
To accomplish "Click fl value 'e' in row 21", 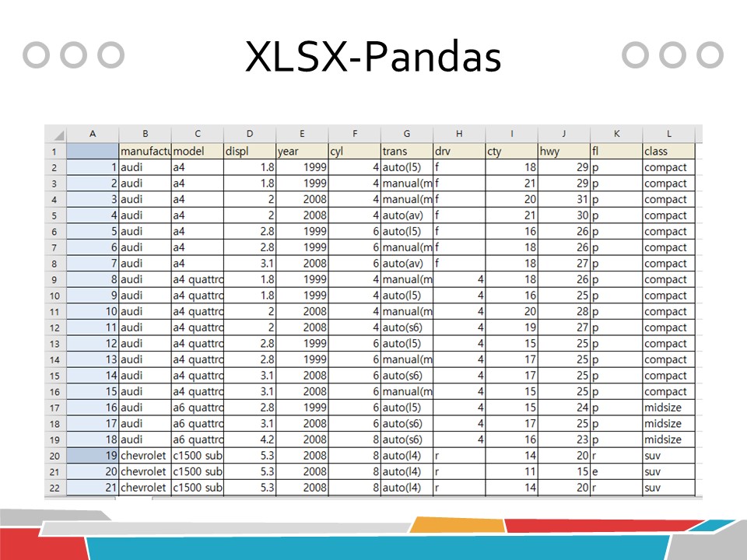I will 616,471.
